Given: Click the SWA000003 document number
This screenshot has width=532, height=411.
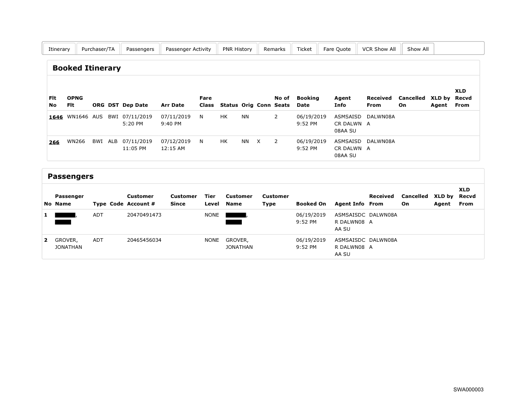Looking at the screenshot, I should pos(468,389).
